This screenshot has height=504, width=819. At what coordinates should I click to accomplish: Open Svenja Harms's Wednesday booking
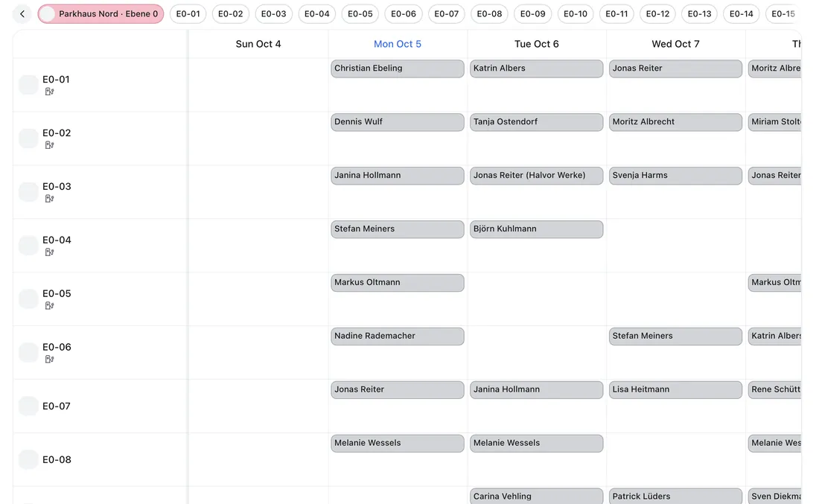pos(675,176)
